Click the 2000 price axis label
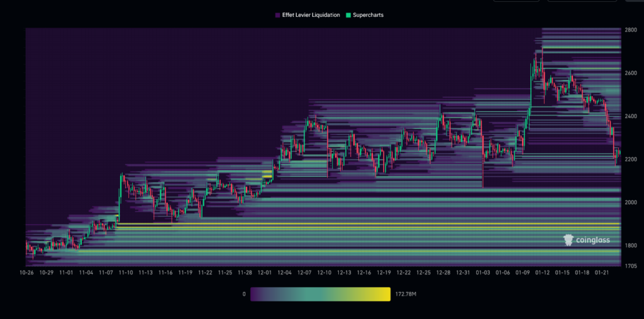Viewport: 644px width, 319px height. [x=630, y=202]
